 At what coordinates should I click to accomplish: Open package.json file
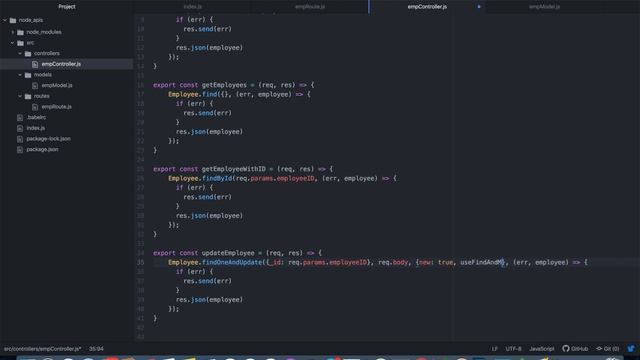42,149
